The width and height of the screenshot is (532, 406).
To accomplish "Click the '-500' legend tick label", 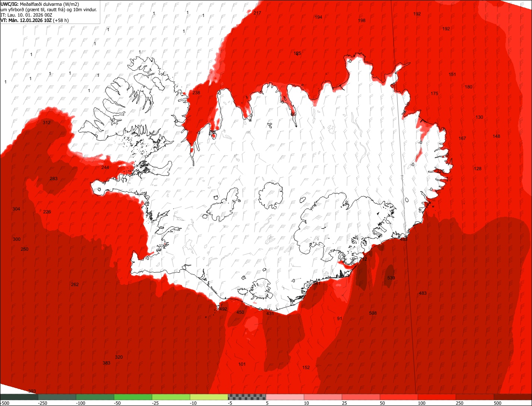I will pyautogui.click(x=5, y=403).
